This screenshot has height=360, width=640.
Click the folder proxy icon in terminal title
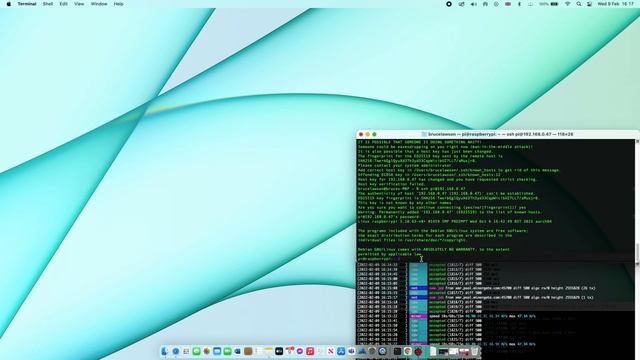click(424, 134)
